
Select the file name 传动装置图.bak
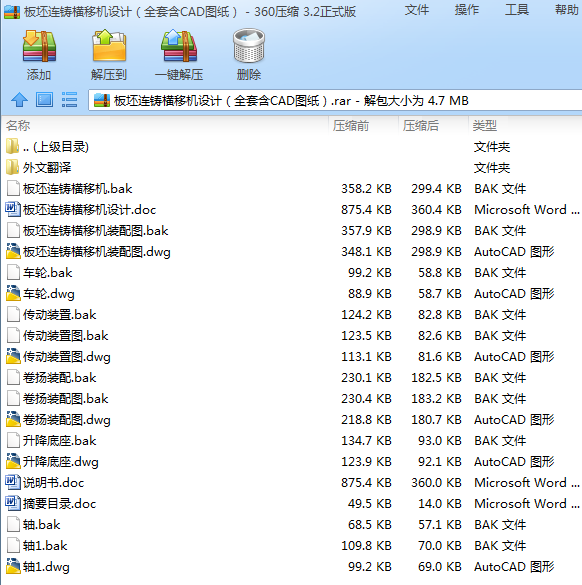(66, 336)
